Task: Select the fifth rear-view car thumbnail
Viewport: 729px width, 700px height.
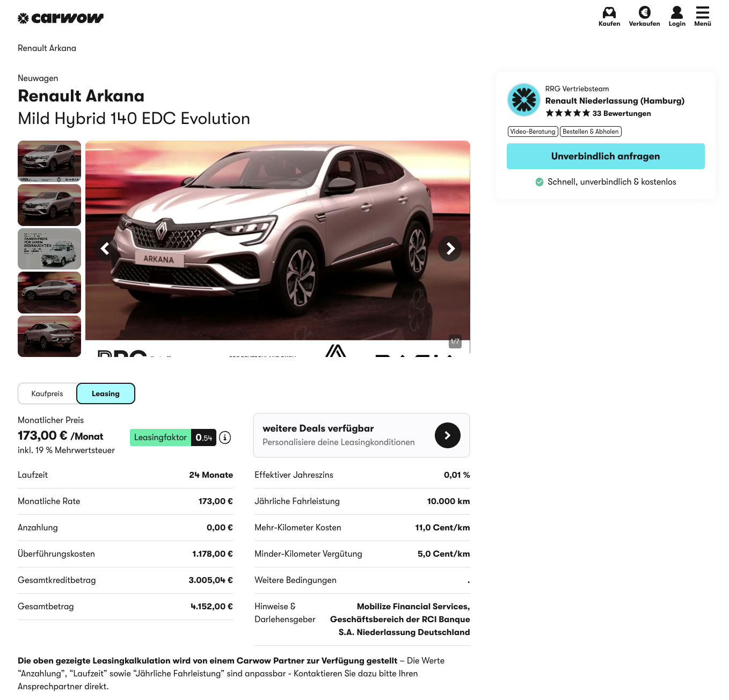Action: (49, 336)
